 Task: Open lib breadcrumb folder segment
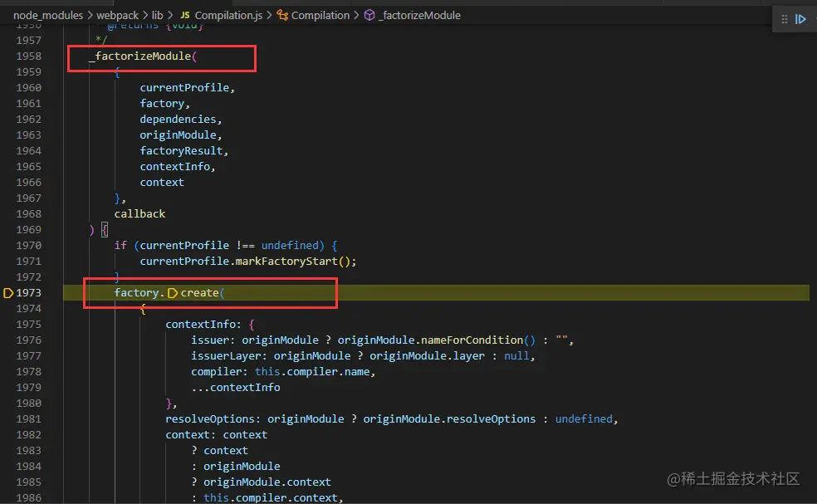(x=158, y=15)
